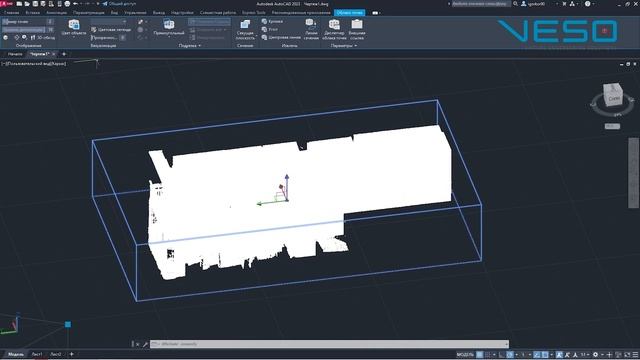640x360 pixels.
Task: Click the Общий доступ share button
Action: pyautogui.click(x=119, y=4)
